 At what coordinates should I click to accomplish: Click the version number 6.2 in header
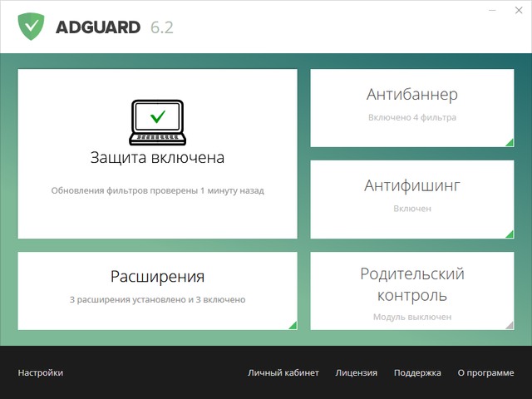tap(161, 27)
